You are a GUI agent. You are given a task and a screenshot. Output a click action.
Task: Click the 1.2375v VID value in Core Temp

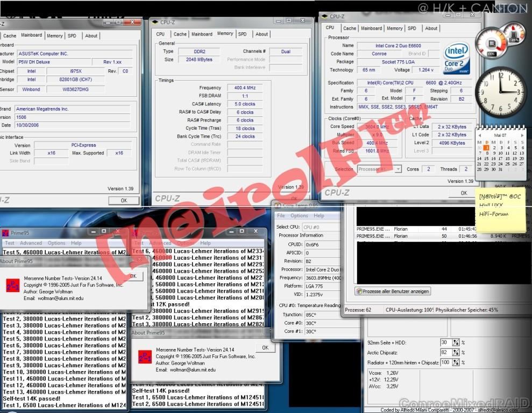click(x=322, y=295)
